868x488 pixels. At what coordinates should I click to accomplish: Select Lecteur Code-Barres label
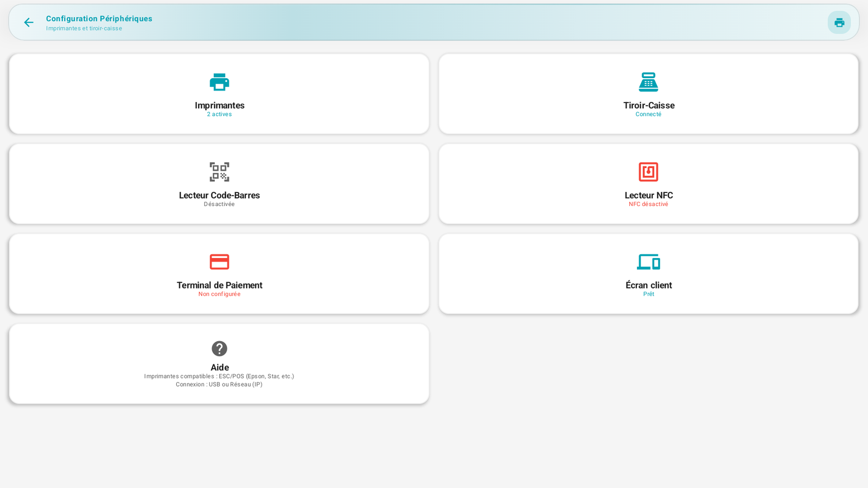pos(219,195)
